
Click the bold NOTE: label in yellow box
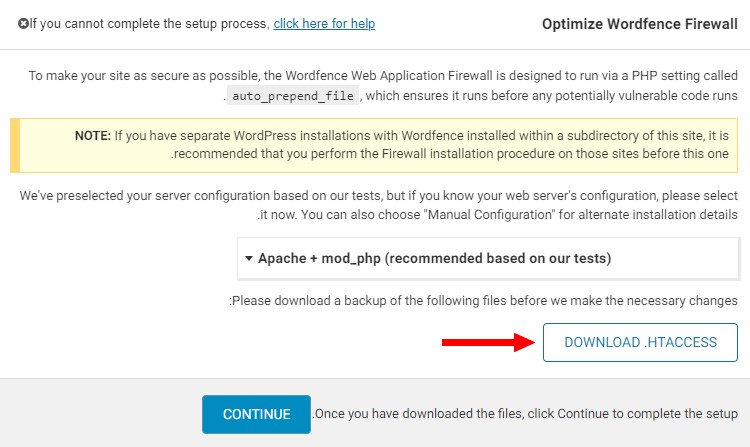[93, 136]
